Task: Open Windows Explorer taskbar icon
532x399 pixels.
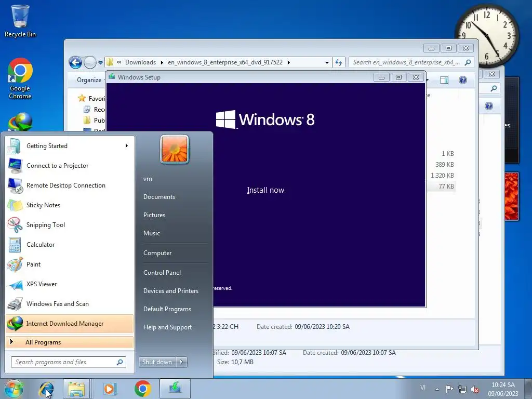Action: click(76, 389)
